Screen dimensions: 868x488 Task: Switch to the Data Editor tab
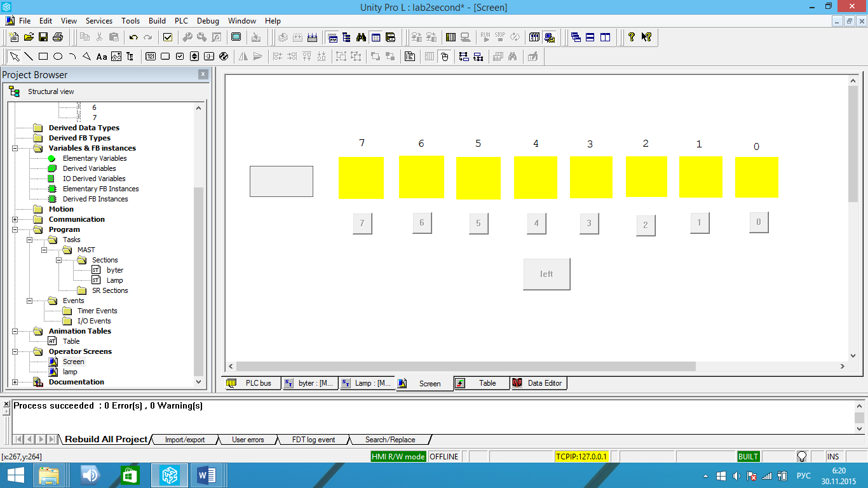click(539, 383)
